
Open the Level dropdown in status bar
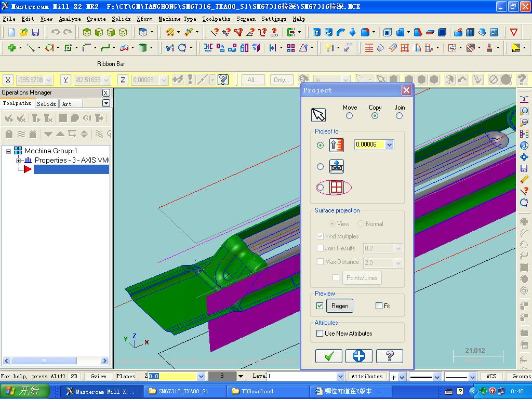[x=340, y=376]
